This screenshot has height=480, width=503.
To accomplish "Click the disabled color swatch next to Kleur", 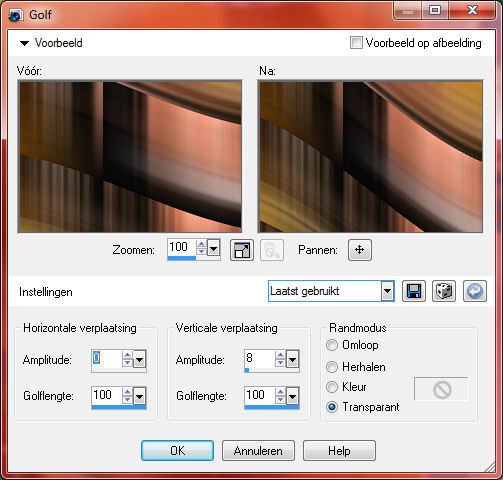I will coord(441,389).
